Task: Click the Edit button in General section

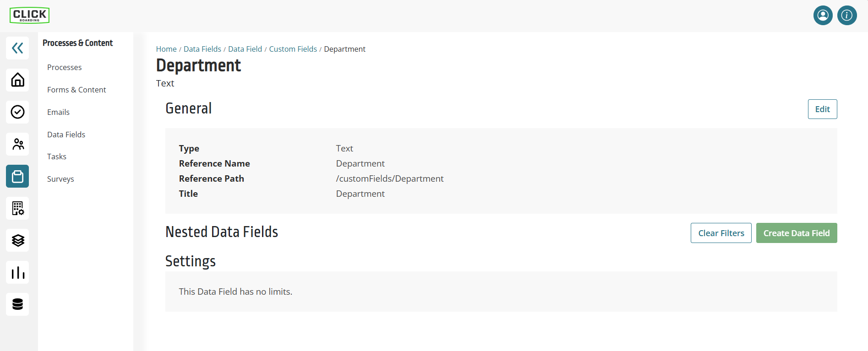Action: tap(822, 109)
